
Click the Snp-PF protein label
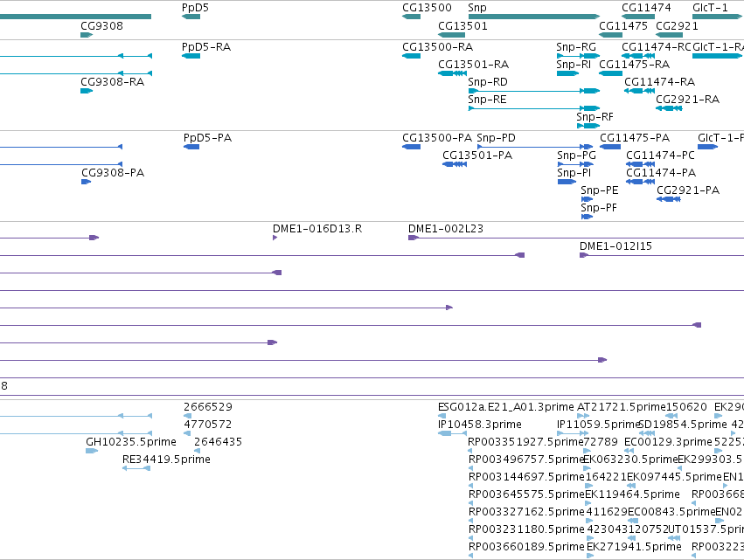pos(599,208)
